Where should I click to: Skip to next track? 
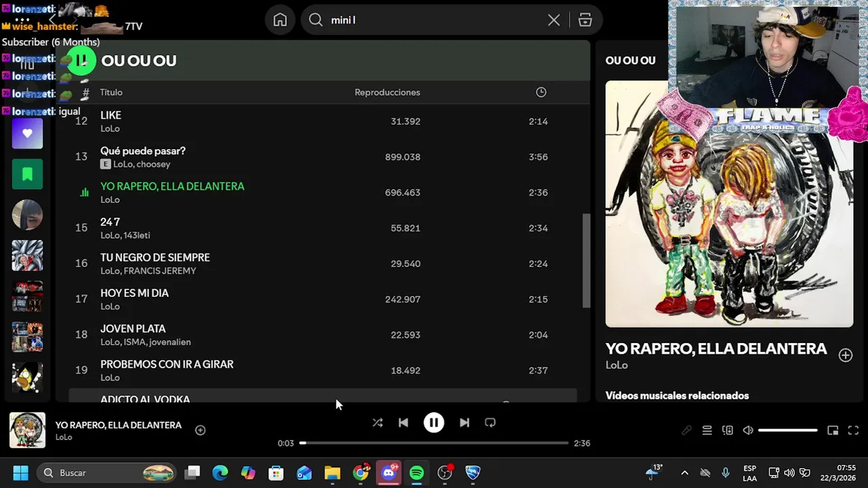(x=465, y=422)
